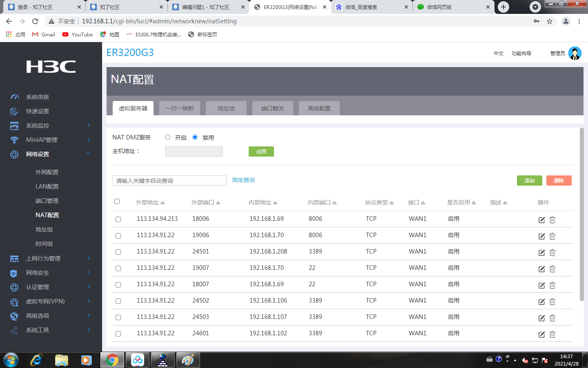Edit the rule for external port 24502
The width and height of the screenshot is (588, 368).
point(541,302)
